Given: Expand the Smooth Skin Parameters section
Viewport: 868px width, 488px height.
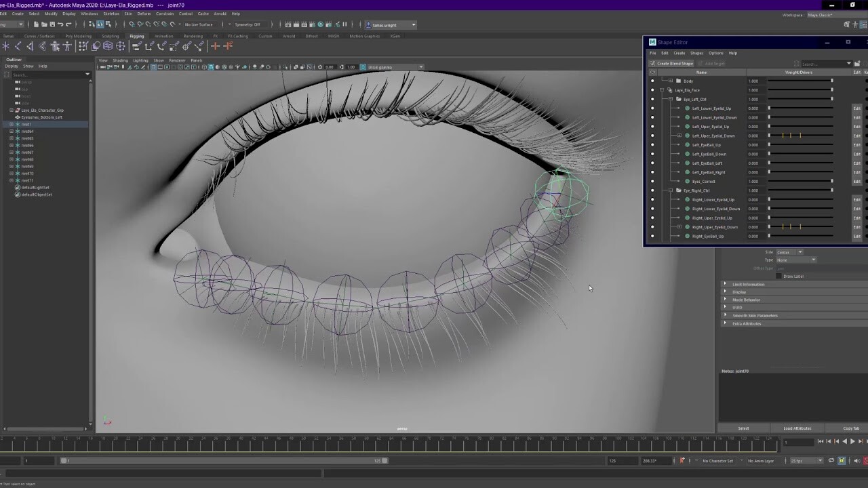Looking at the screenshot, I should coord(755,315).
